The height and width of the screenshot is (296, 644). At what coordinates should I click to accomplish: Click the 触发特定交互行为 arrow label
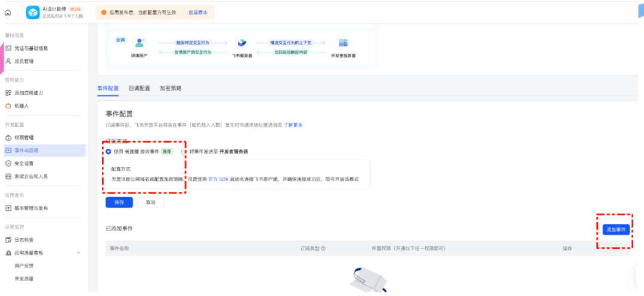click(193, 43)
